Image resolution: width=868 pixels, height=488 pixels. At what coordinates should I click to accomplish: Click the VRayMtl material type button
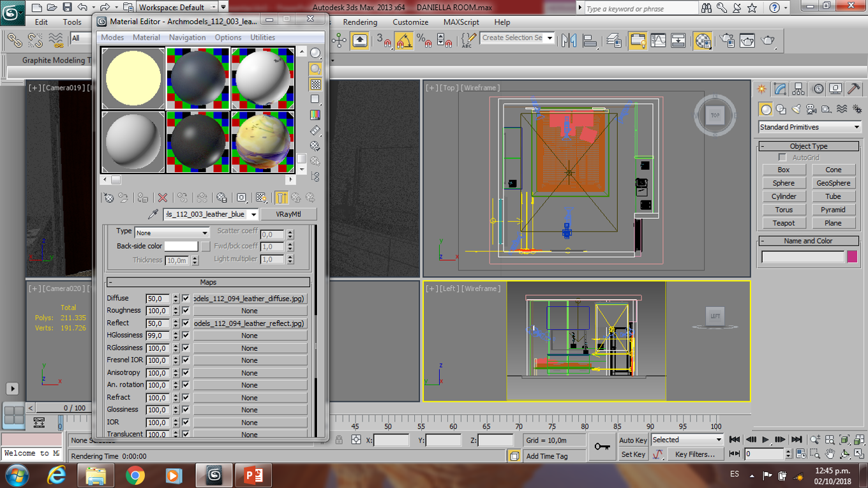pos(288,214)
